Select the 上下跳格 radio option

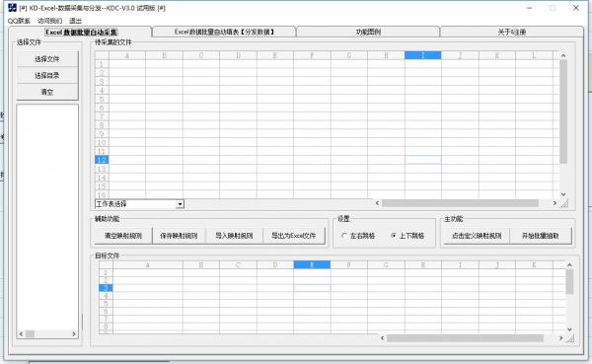[407, 236]
